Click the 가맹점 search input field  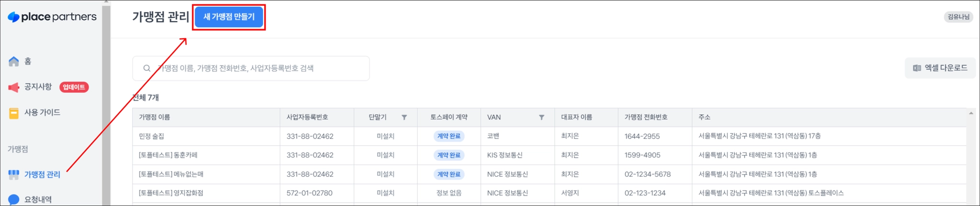coord(251,68)
